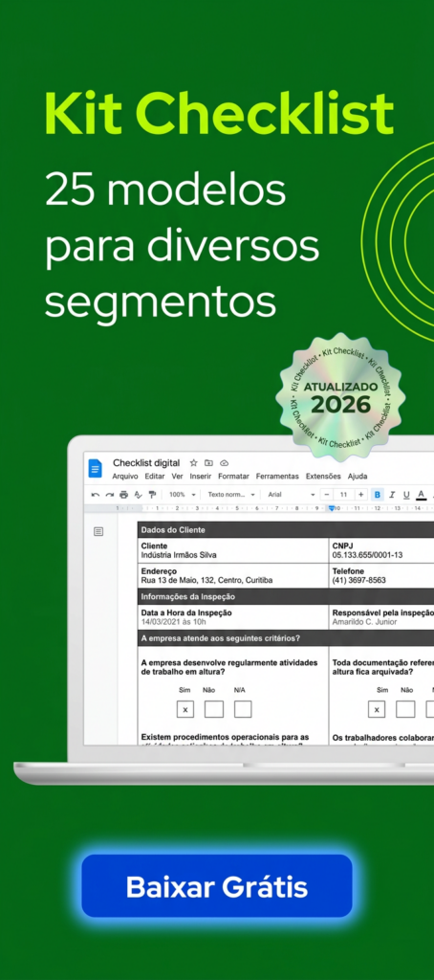This screenshot has width=434, height=980.
Task: Click the Print icon
Action: (123, 495)
